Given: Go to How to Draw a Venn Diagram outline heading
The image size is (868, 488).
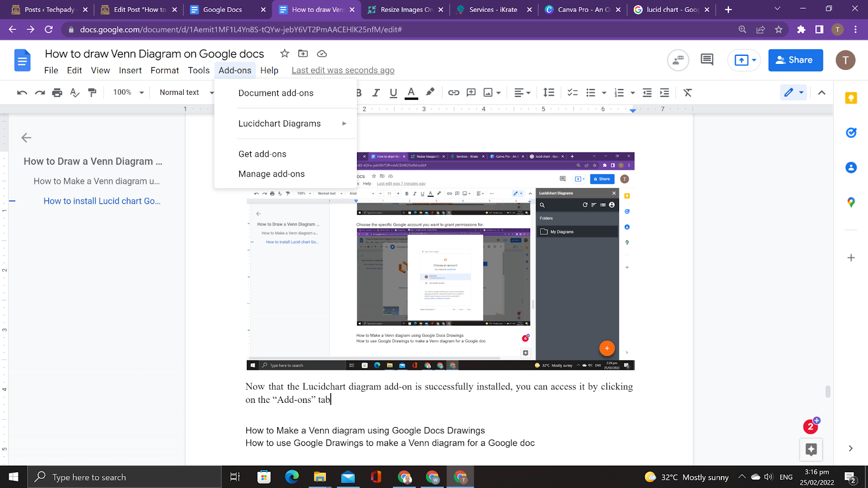Looking at the screenshot, I should click(93, 162).
